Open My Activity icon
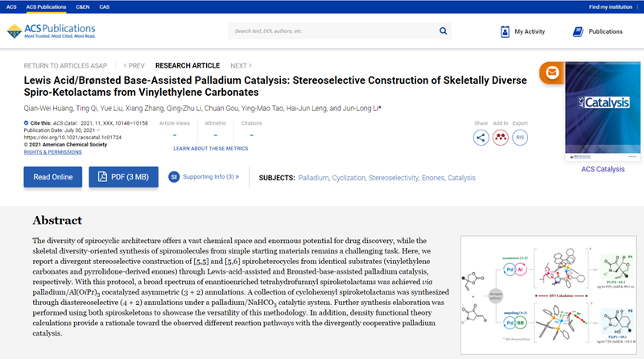 coord(506,31)
